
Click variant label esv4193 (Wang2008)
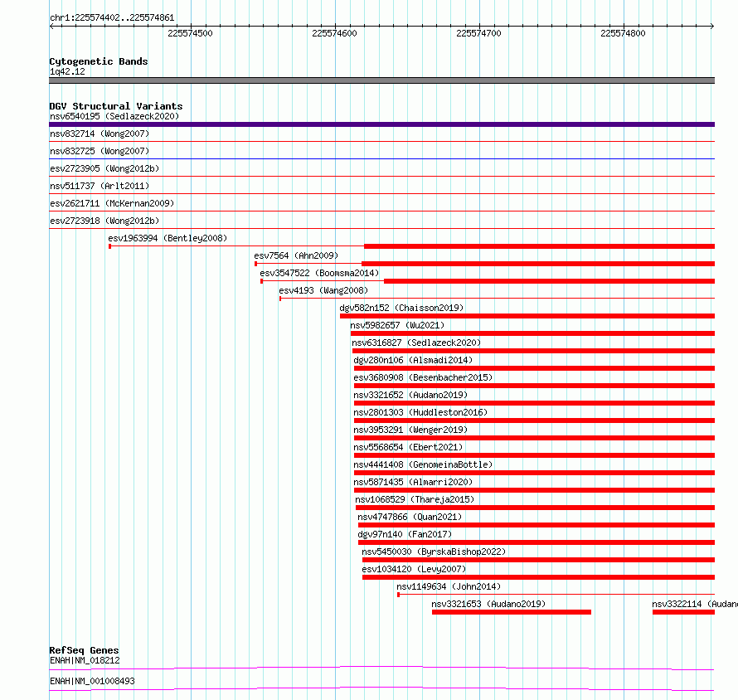click(x=323, y=290)
